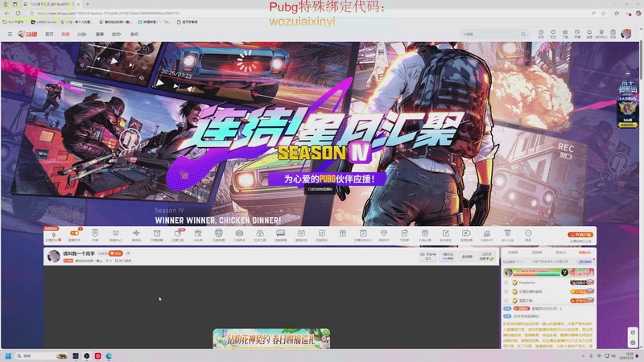Click the search magnifier icon
Image resolution: width=644 pixels, height=362 pixels.
point(523,34)
